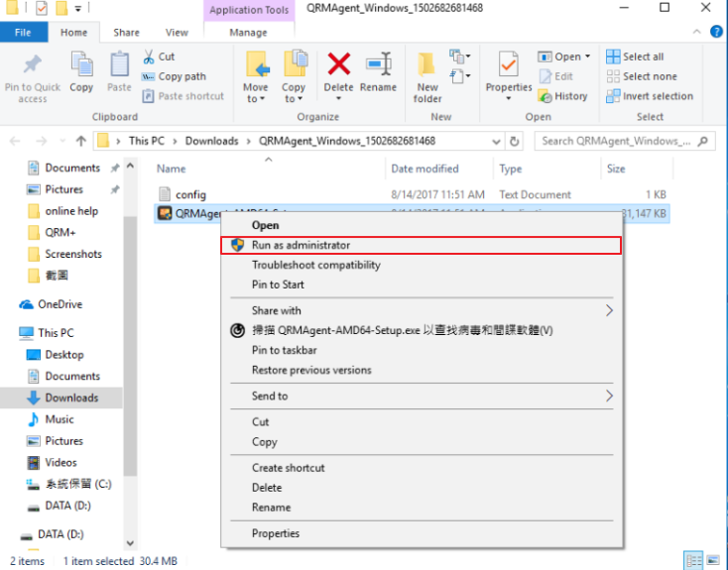Select Downloads in navigation pane
Screen dimensions: 728x570
(x=61, y=398)
